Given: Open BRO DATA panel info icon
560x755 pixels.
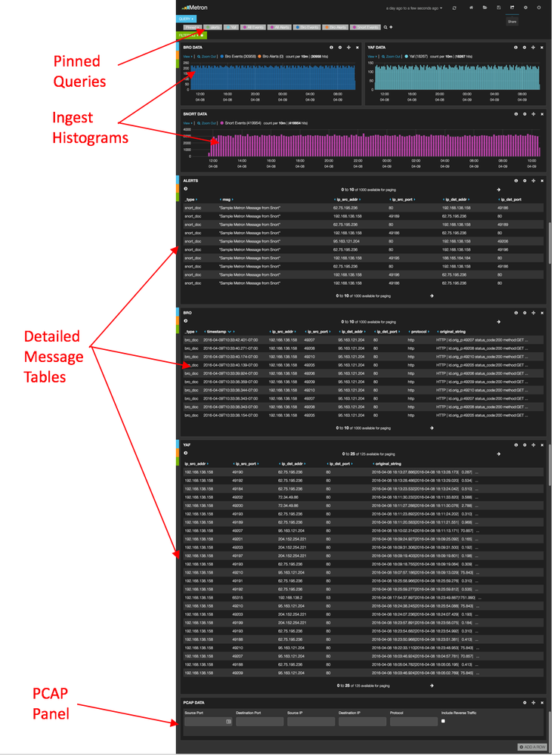Looking at the screenshot, I should 331,48.
